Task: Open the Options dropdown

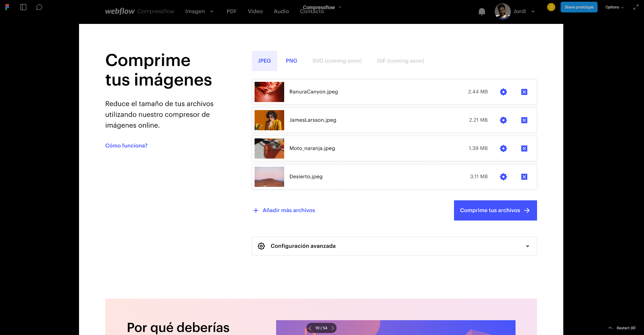Action: (x=614, y=7)
